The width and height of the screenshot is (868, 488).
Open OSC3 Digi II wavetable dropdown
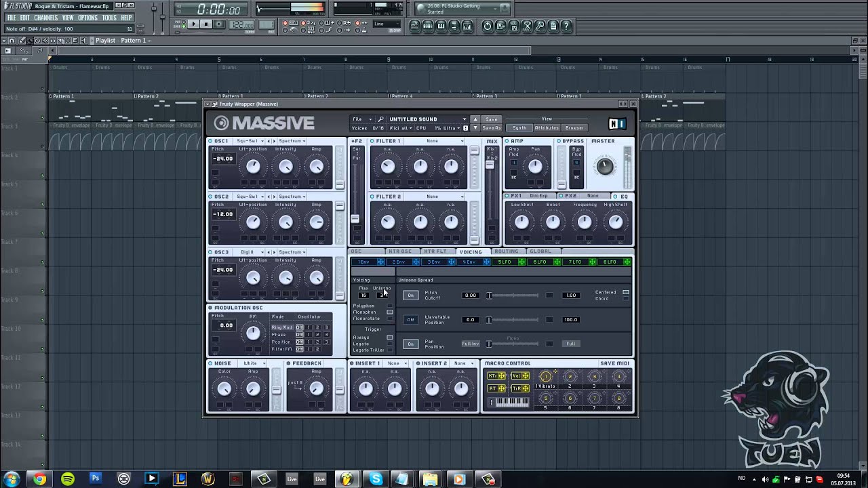click(250, 252)
